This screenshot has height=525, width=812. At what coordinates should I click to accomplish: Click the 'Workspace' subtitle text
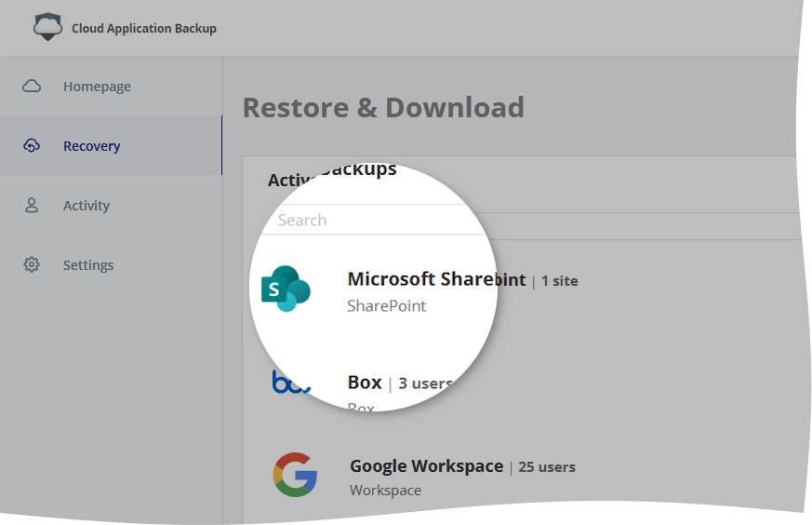point(385,491)
